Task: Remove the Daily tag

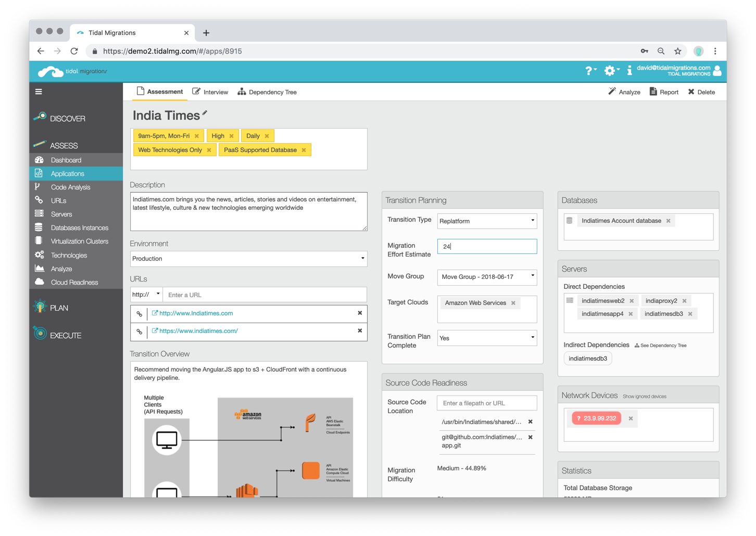Action: [267, 136]
